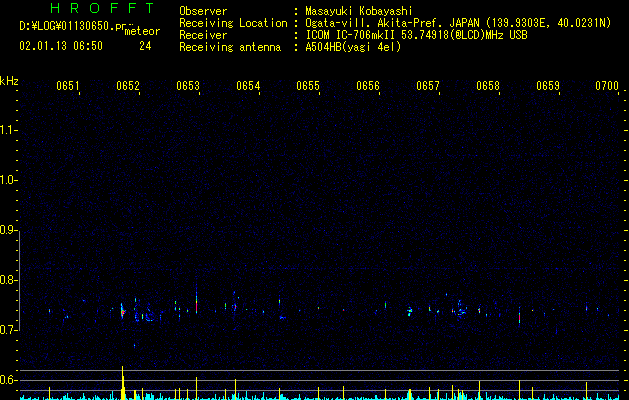Select the receiver ICOM IC-706mkII frequency text
The height and width of the screenshot is (400, 629).
click(x=416, y=35)
